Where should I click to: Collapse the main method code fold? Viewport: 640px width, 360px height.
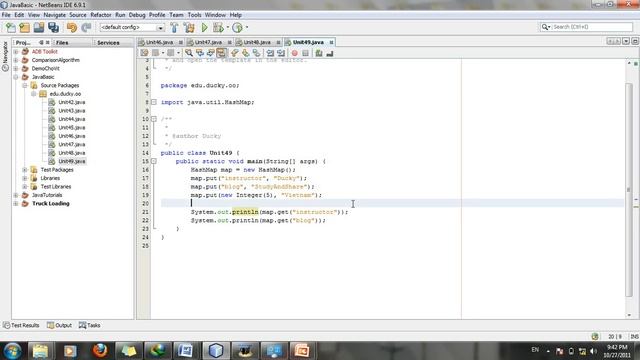(154, 161)
